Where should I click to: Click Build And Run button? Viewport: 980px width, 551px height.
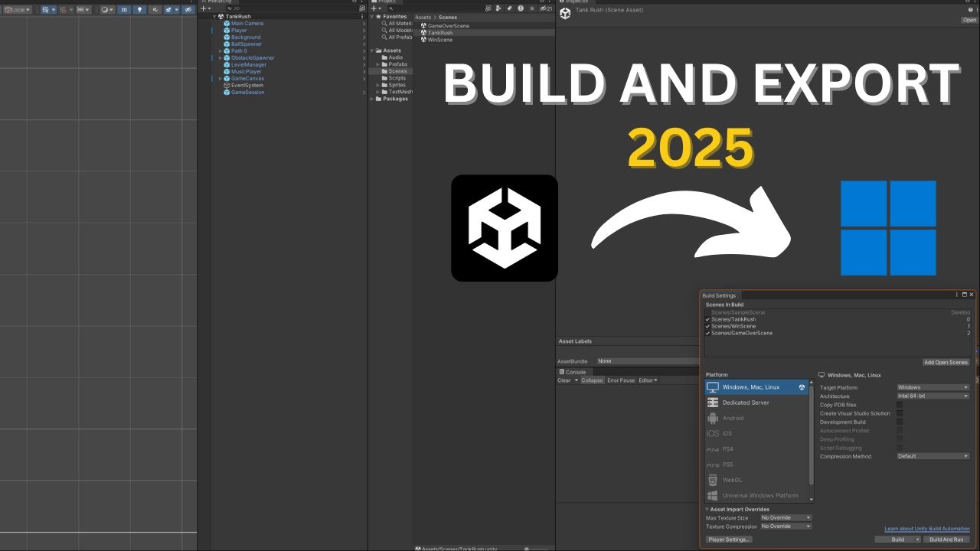point(947,540)
